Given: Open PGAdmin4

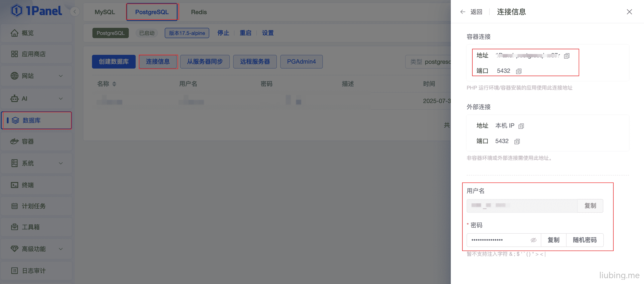Looking at the screenshot, I should pos(301,61).
